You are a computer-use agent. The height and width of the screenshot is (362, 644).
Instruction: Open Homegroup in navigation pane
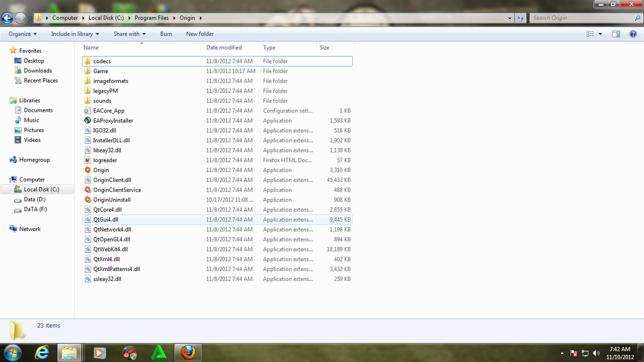tap(34, 160)
